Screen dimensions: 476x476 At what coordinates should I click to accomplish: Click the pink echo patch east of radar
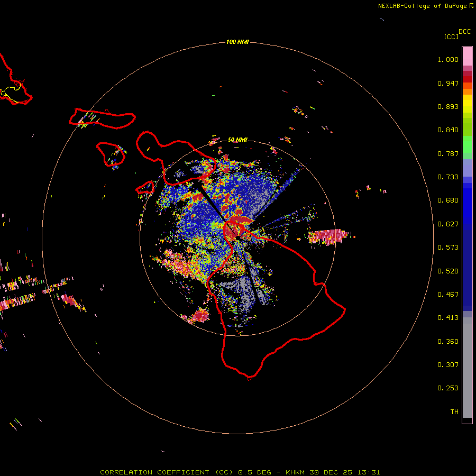(x=329, y=236)
